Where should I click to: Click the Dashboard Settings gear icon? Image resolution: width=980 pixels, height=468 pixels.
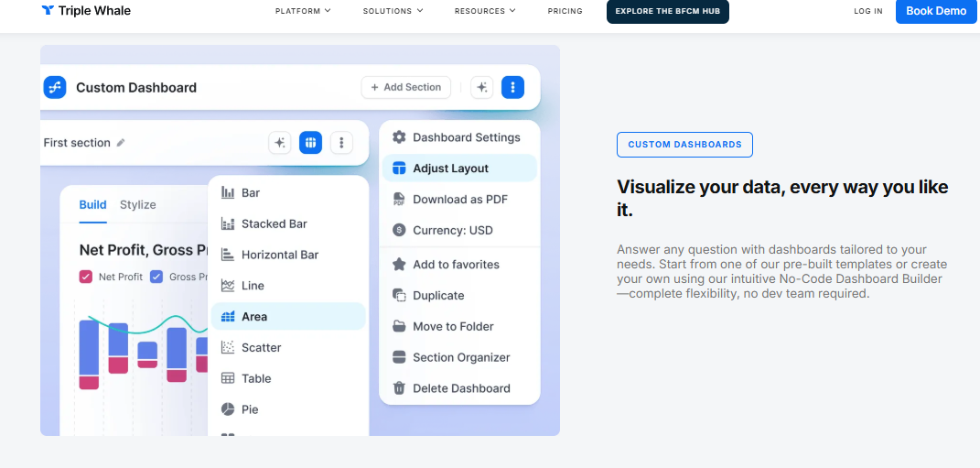point(399,137)
